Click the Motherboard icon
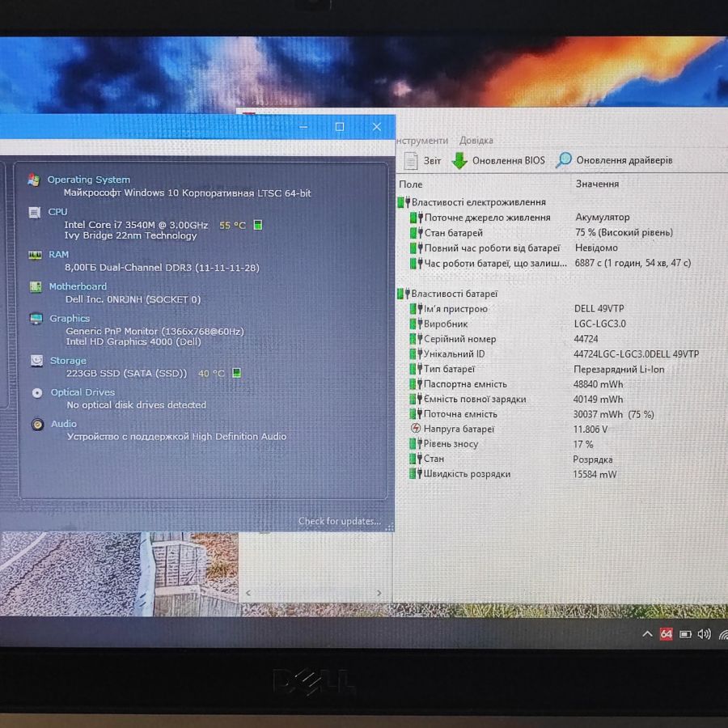The image size is (728, 728). tap(36, 287)
